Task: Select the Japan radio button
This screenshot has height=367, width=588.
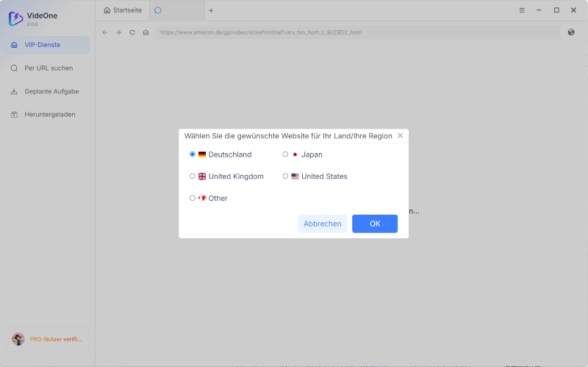Action: click(x=285, y=154)
